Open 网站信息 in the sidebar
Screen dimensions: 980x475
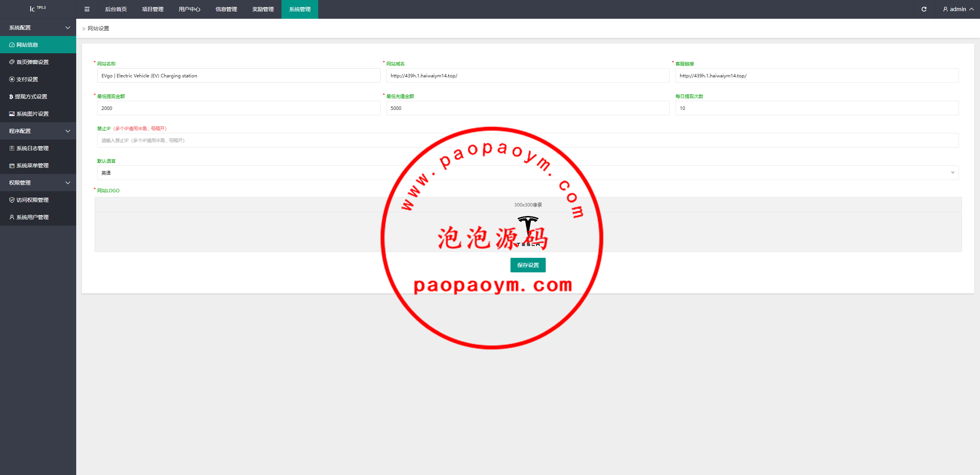(x=38, y=45)
